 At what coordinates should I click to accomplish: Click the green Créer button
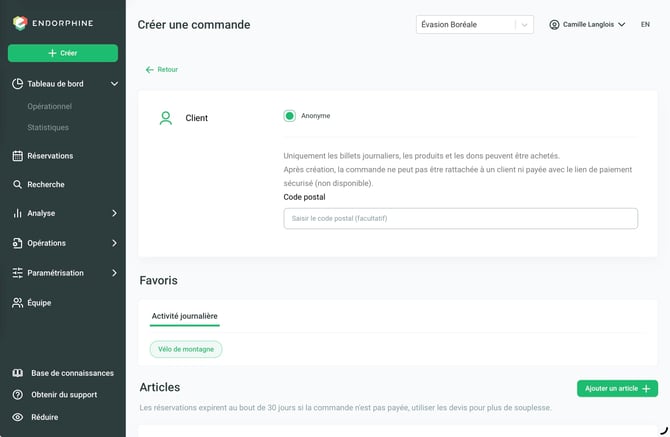point(63,53)
